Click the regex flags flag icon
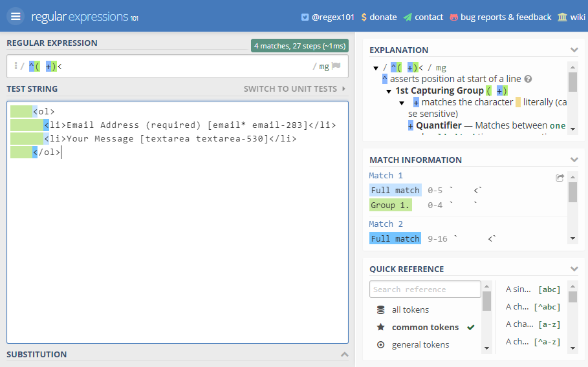Screen dimensions: 588x367 click(x=336, y=66)
